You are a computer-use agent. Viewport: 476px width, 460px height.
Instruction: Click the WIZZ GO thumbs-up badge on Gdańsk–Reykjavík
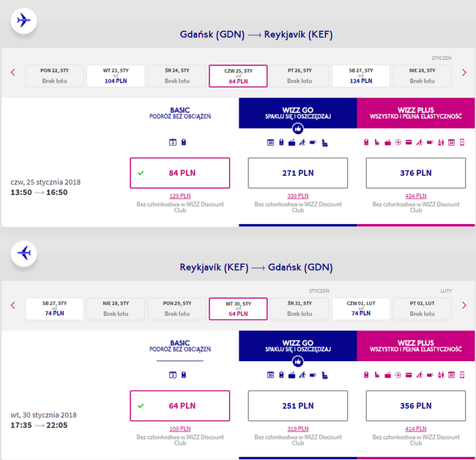pyautogui.click(x=298, y=129)
